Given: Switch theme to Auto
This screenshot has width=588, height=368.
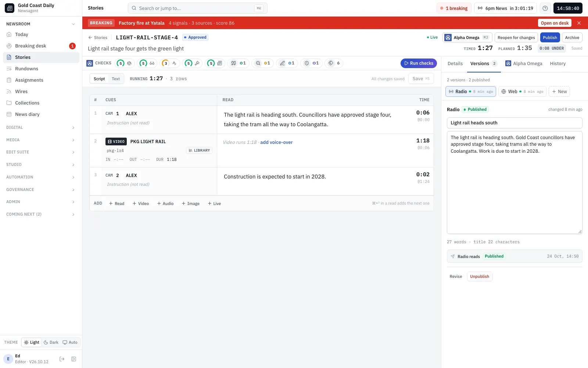Looking at the screenshot, I should (x=70, y=342).
